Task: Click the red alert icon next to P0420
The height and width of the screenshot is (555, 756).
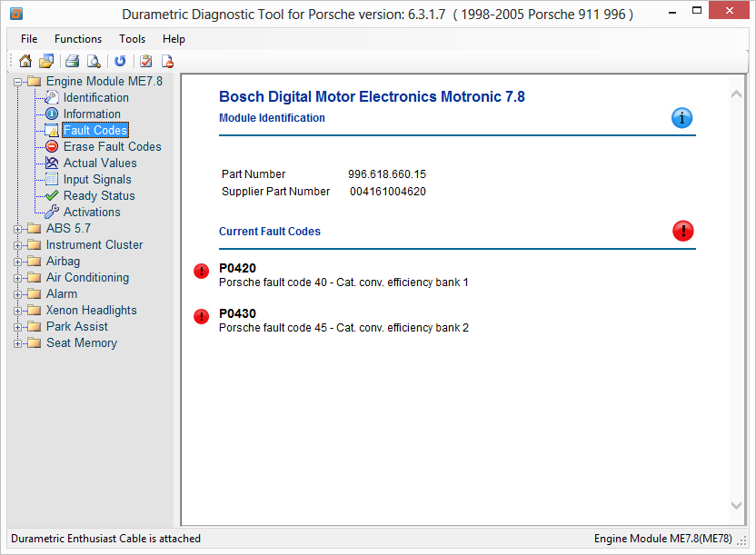Action: (x=201, y=272)
